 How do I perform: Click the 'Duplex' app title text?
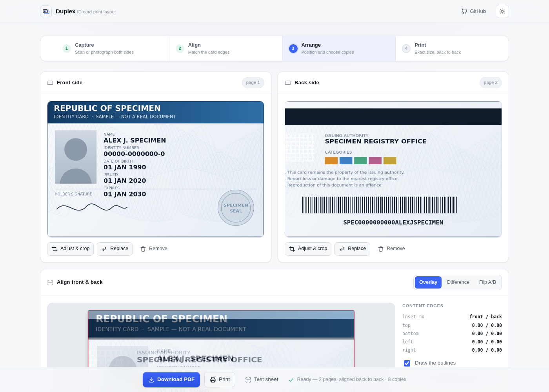[65, 11]
